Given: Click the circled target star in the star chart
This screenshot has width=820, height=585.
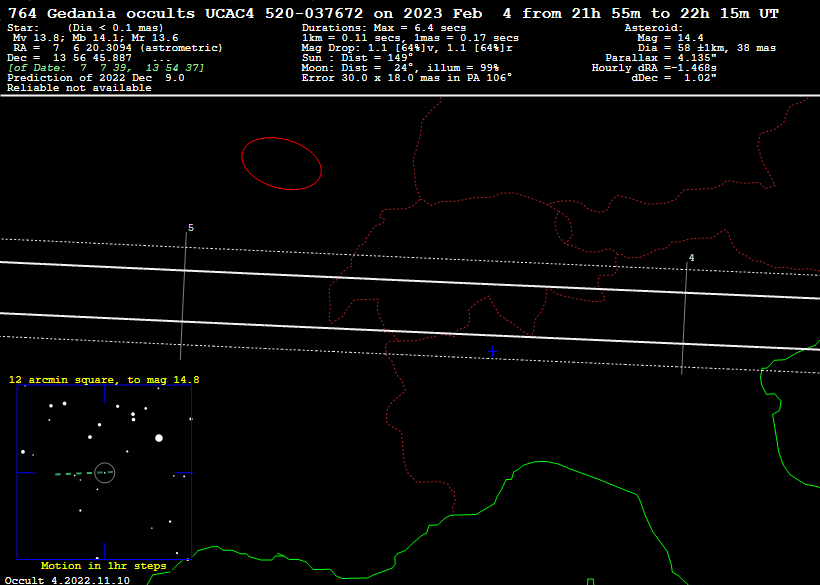Looking at the screenshot, I should [105, 473].
